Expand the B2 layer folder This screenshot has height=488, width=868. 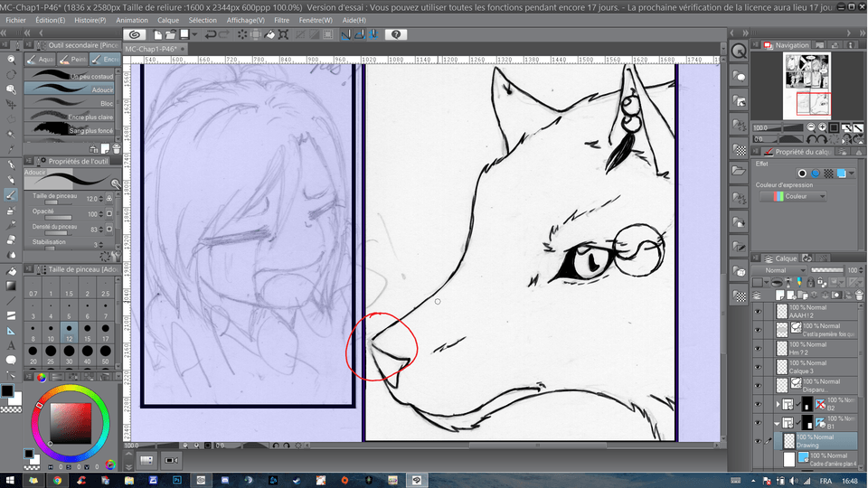click(777, 404)
